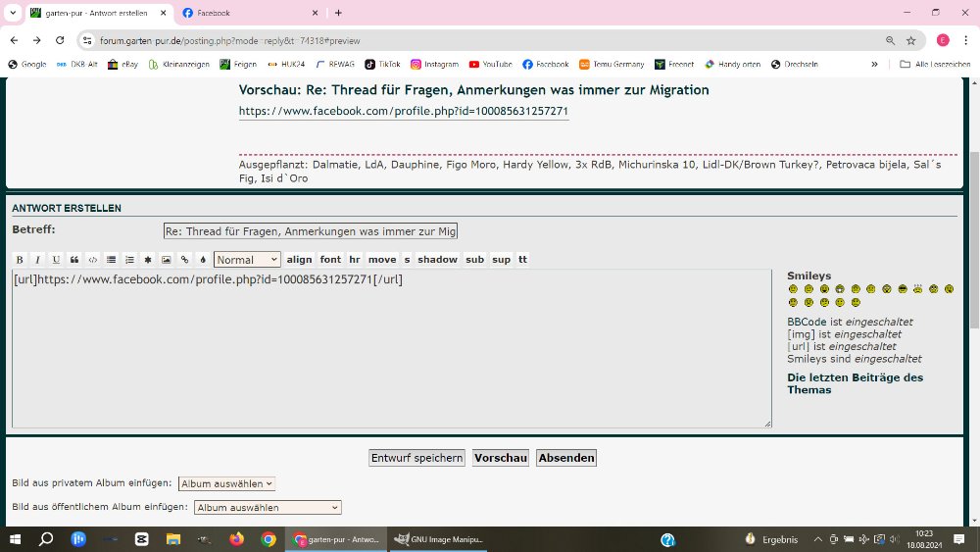Open Firefox from the Windows taskbar
980x552 pixels.
[x=236, y=539]
